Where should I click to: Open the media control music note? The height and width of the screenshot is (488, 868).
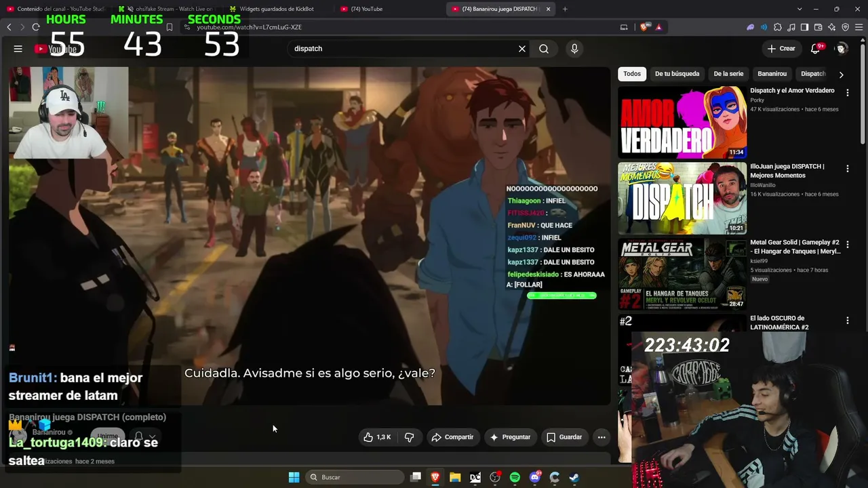791,27
